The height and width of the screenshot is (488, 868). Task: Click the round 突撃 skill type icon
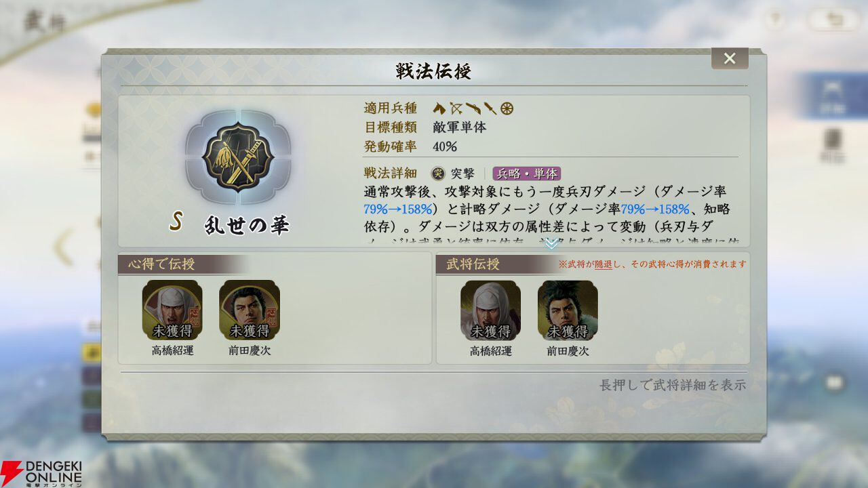[x=438, y=174]
